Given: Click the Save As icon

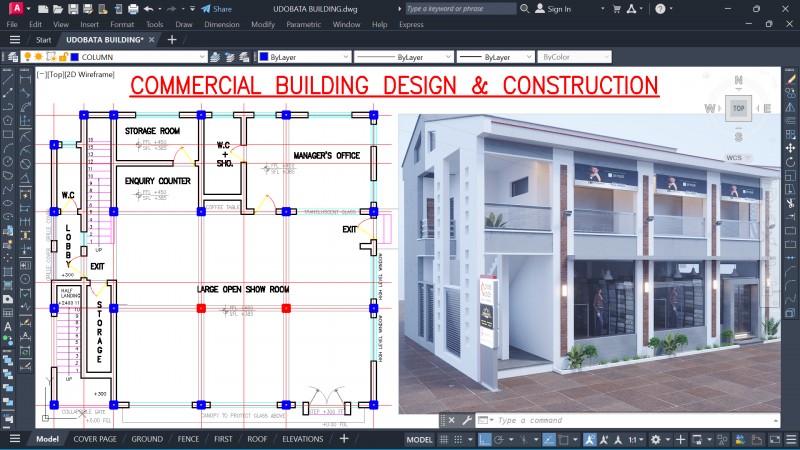Looking at the screenshot, I should pyautogui.click(x=88, y=9).
